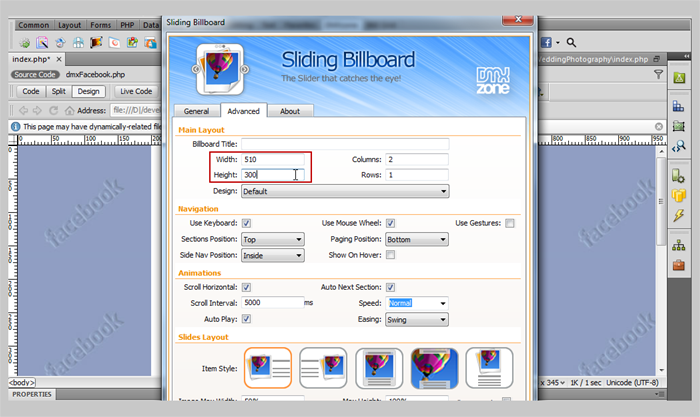
Task: Open the database gear panel icon
Action: coord(679,175)
